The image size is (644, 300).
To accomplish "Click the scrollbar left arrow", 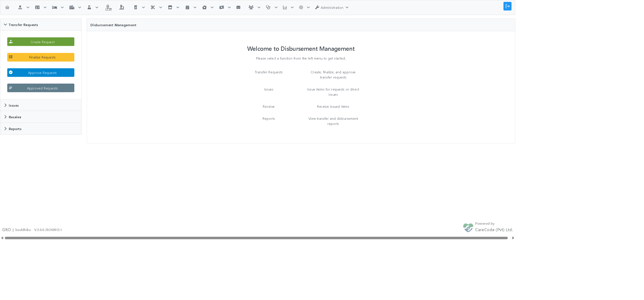I will tap(2, 238).
